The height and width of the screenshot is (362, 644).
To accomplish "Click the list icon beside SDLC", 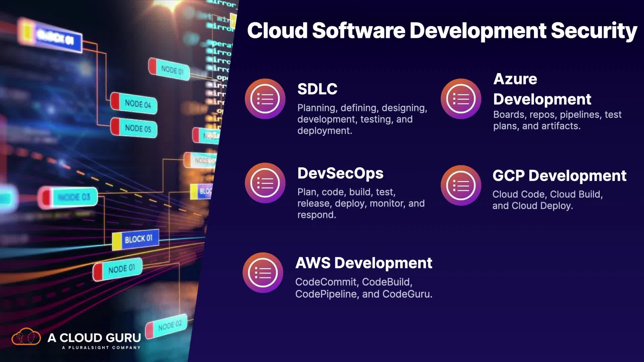I will (x=265, y=99).
